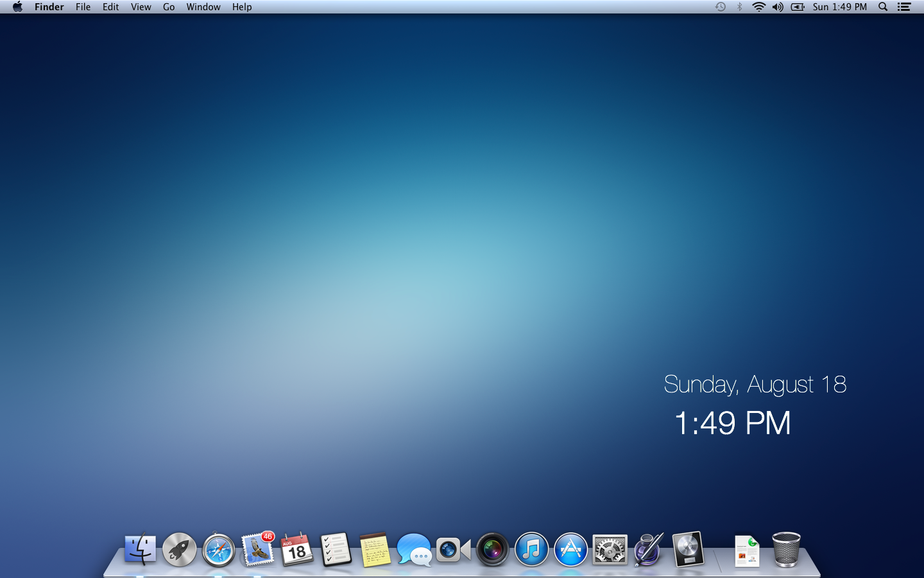The height and width of the screenshot is (578, 924).
Task: Open Finder from the Dock
Action: click(140, 550)
